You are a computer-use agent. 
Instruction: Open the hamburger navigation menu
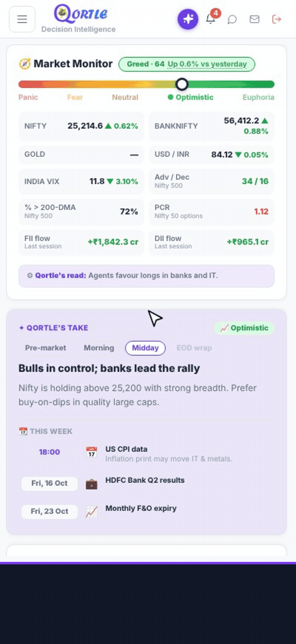tap(22, 19)
